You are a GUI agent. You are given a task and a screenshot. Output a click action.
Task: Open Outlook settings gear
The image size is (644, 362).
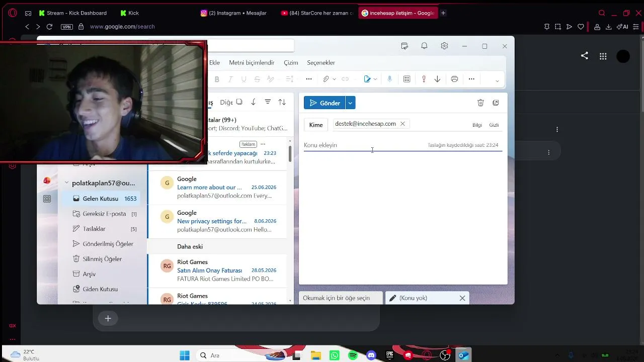click(444, 46)
